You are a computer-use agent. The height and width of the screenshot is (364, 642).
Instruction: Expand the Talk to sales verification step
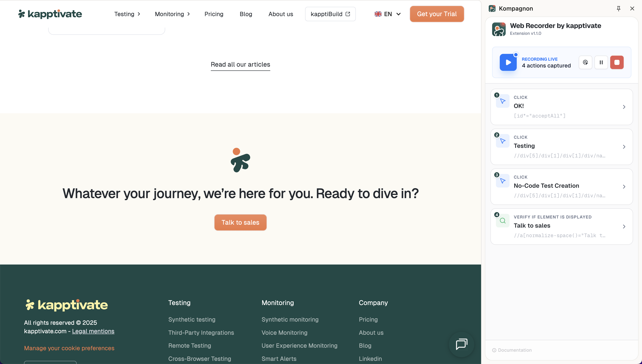(624, 227)
